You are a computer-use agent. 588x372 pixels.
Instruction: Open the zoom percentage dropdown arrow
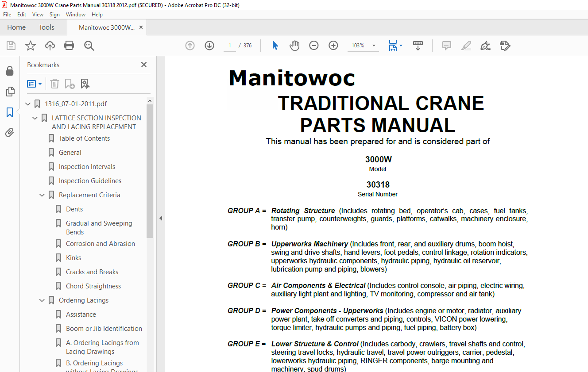tap(374, 46)
